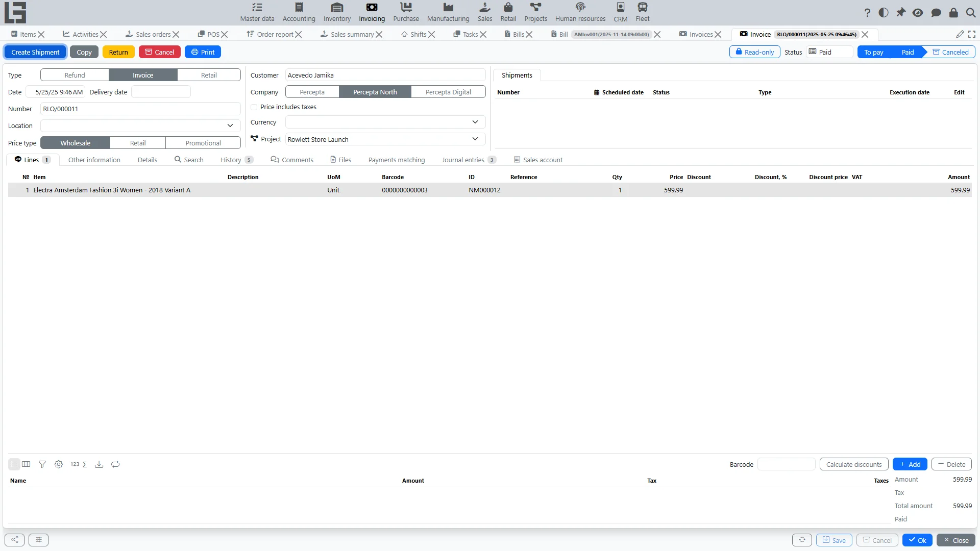Open the Payments matching tab
This screenshot has width=980, height=551.
[x=397, y=160]
